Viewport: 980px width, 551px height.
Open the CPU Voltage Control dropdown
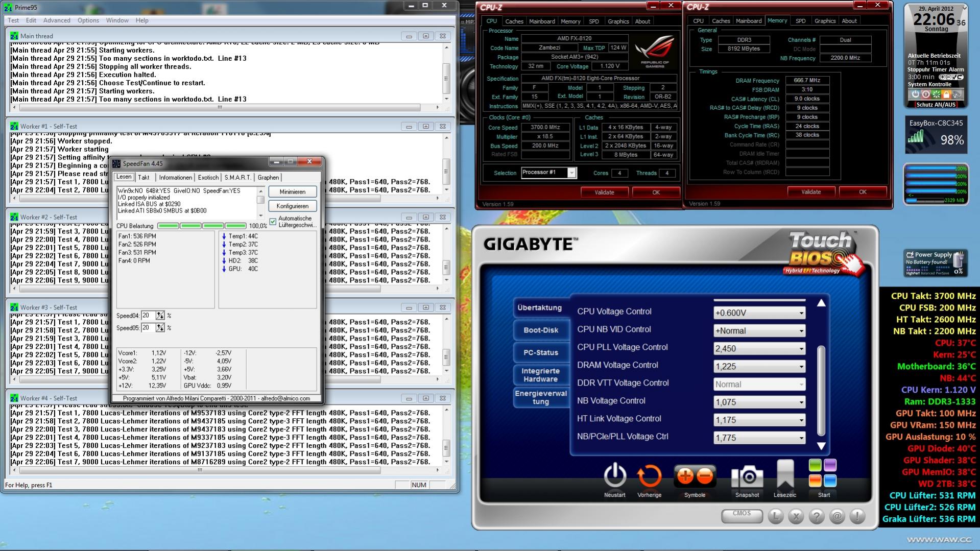coord(759,313)
